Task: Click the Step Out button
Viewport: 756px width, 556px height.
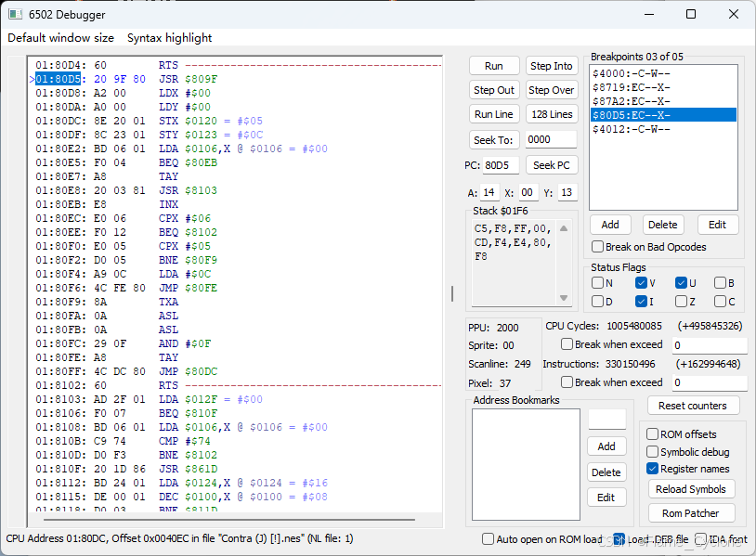Action: coord(494,90)
